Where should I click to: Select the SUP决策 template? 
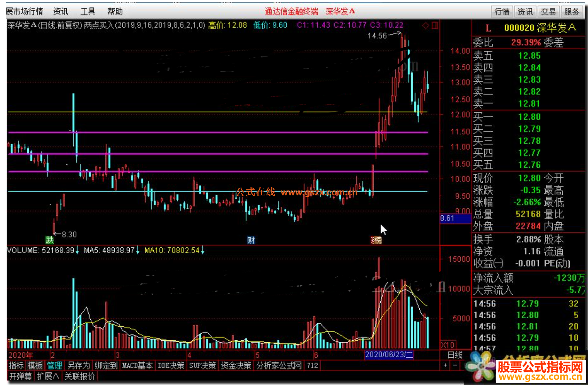pyautogui.click(x=203, y=365)
